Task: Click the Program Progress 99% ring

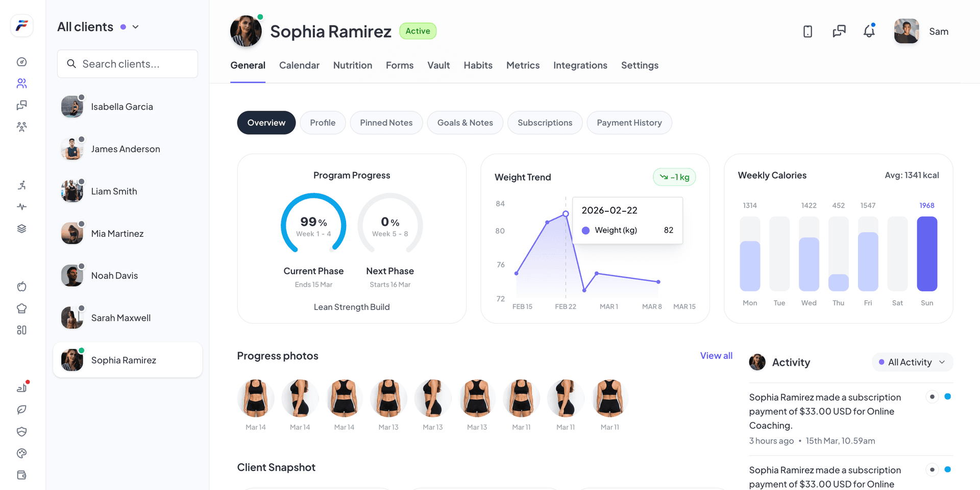Action: point(313,225)
